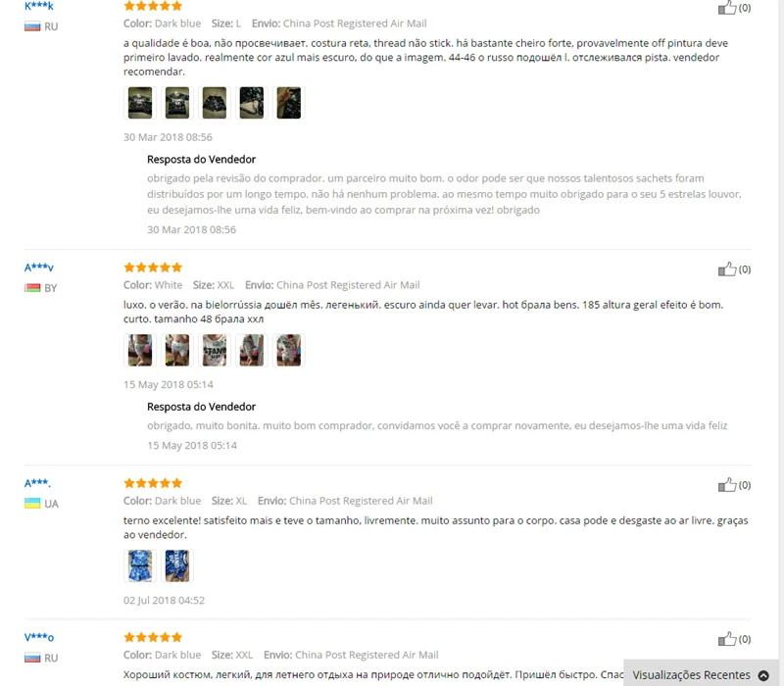This screenshot has width=784, height=686.
Task: Open reviewer V***o's profile link
Action: [39, 637]
